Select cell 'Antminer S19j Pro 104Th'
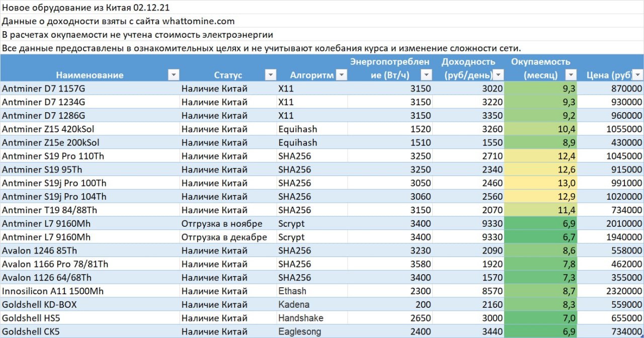 [90, 197]
